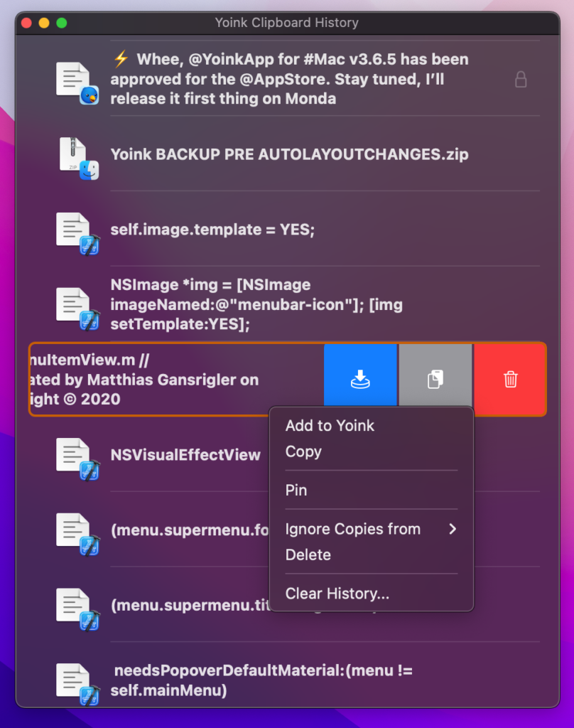Select the Yoink BACKUP PRE AUTOLAYOUTCHANGES.zip entry
This screenshot has height=728, width=574.
click(290, 154)
